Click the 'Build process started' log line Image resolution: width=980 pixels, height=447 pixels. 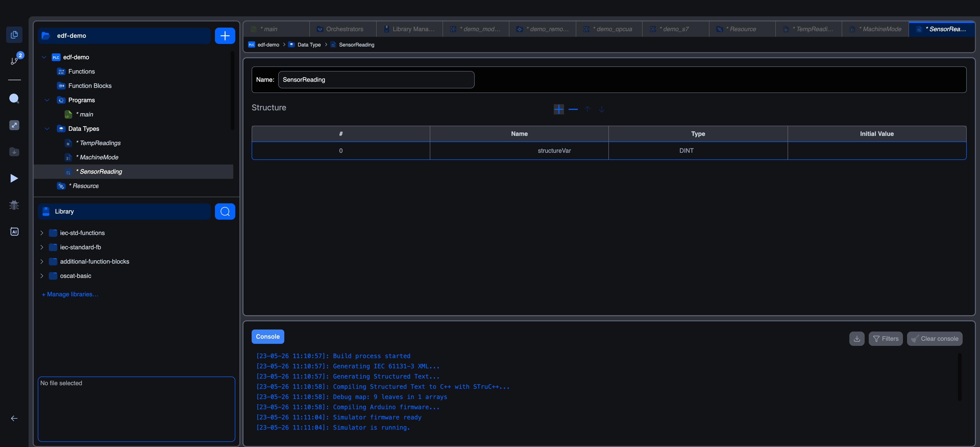click(333, 356)
